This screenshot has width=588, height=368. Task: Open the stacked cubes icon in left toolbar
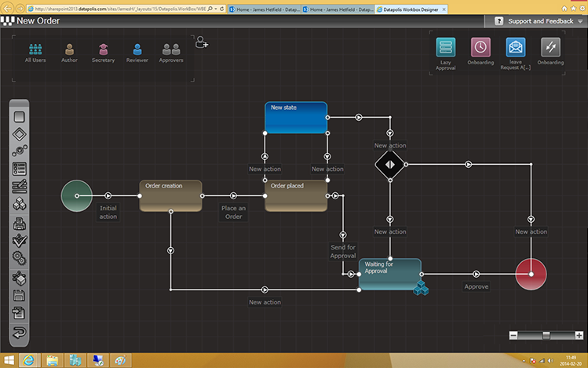tap(19, 204)
